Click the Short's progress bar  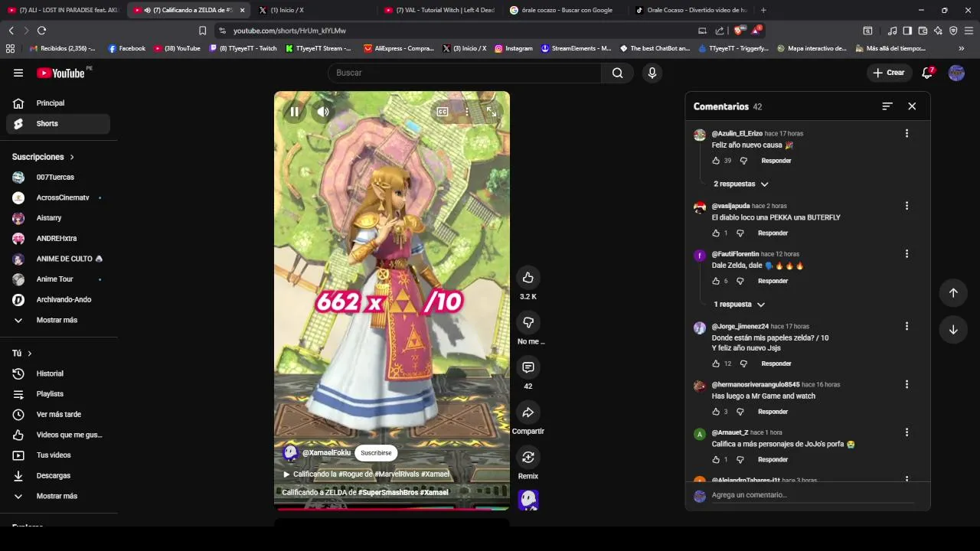[392, 508]
